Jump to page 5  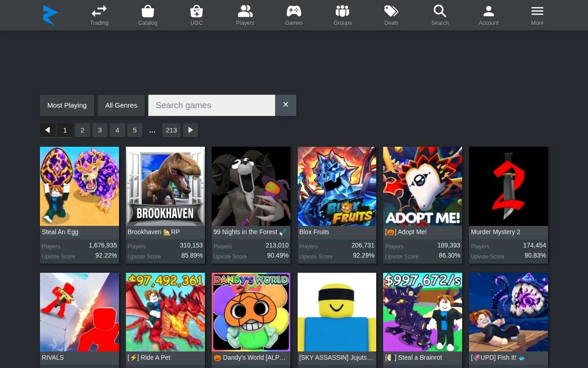[x=135, y=130]
